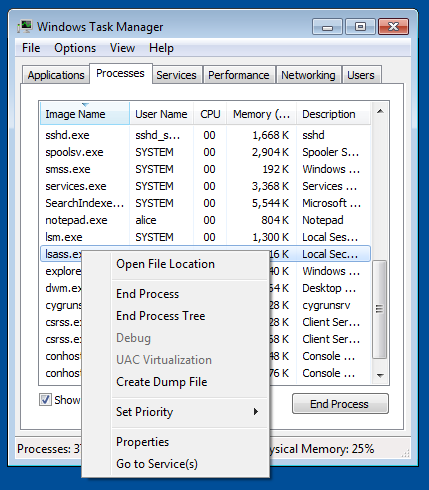Click the 1,300 K memory value
This screenshot has width=429, height=490.
click(x=270, y=237)
